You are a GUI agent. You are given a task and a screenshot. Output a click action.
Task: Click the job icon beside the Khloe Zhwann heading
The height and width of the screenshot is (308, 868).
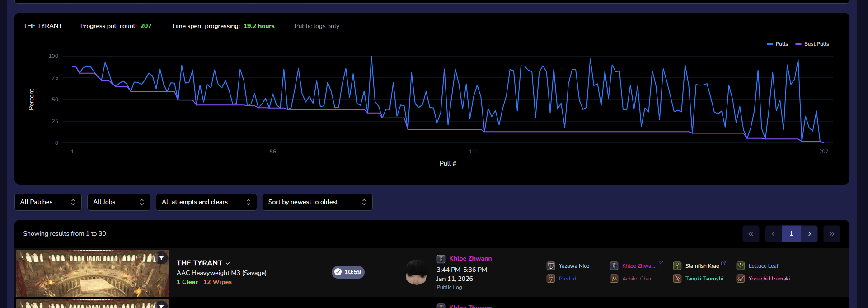[x=441, y=259]
